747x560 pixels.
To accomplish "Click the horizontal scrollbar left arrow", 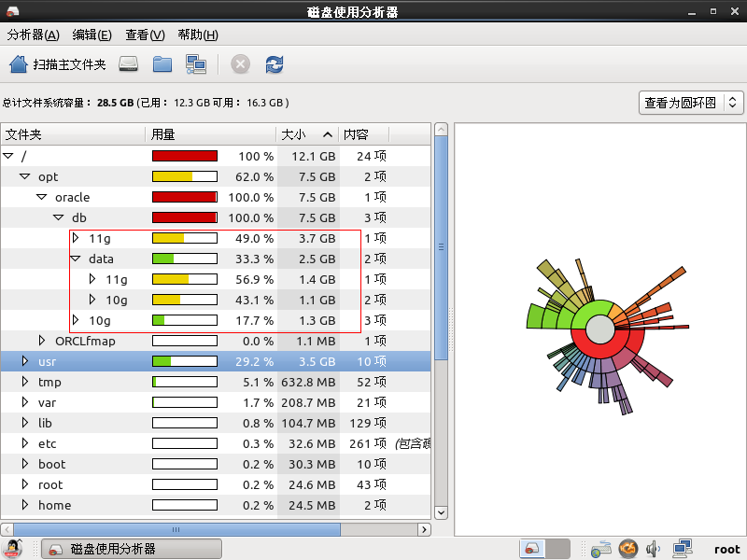I will 7,529.
